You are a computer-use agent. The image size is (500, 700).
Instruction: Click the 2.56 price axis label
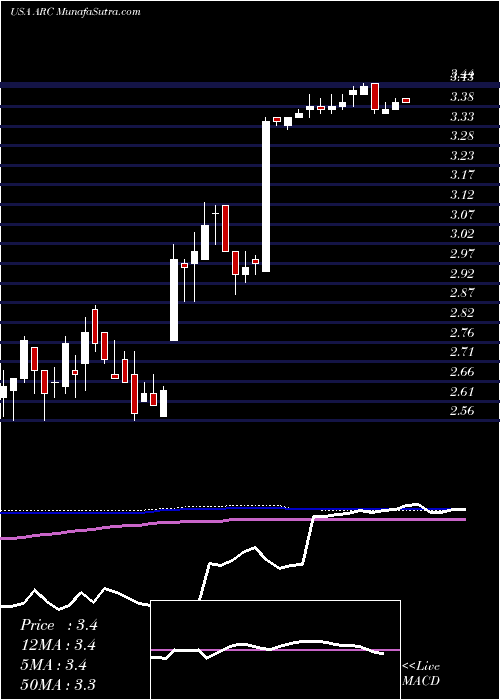pos(462,410)
